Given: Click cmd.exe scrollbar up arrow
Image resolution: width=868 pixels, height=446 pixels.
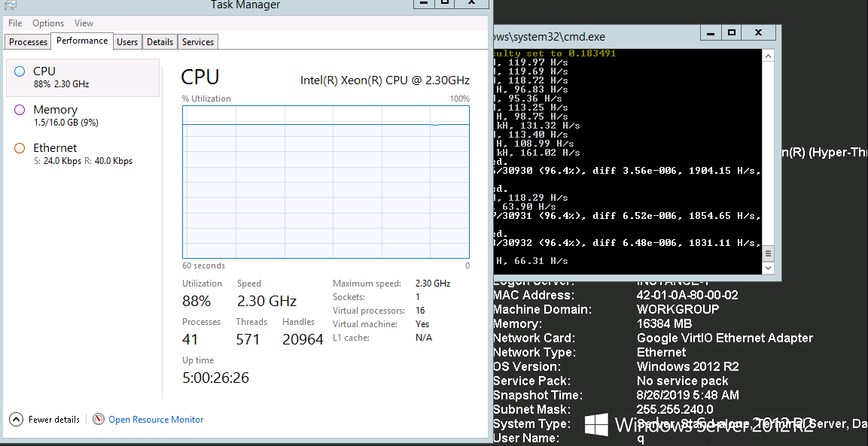Looking at the screenshot, I should point(768,56).
